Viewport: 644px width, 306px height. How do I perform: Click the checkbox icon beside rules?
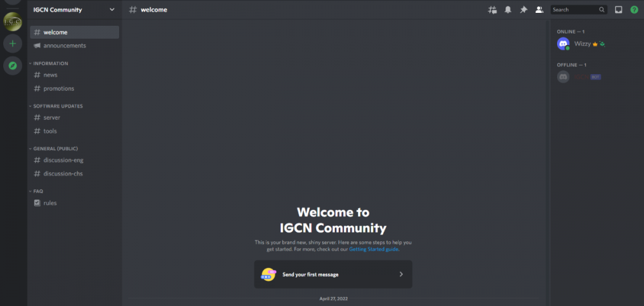tap(37, 203)
